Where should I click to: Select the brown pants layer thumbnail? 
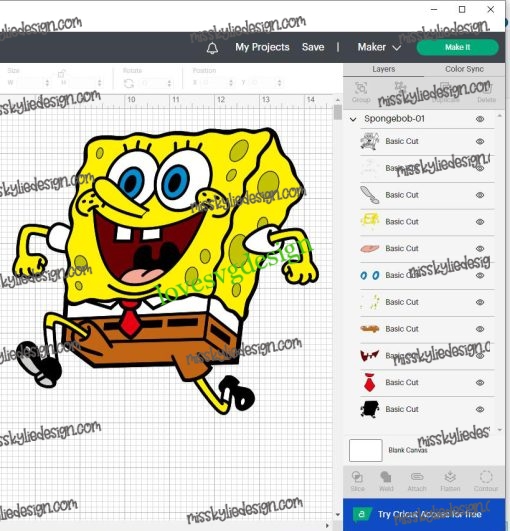[x=369, y=329]
